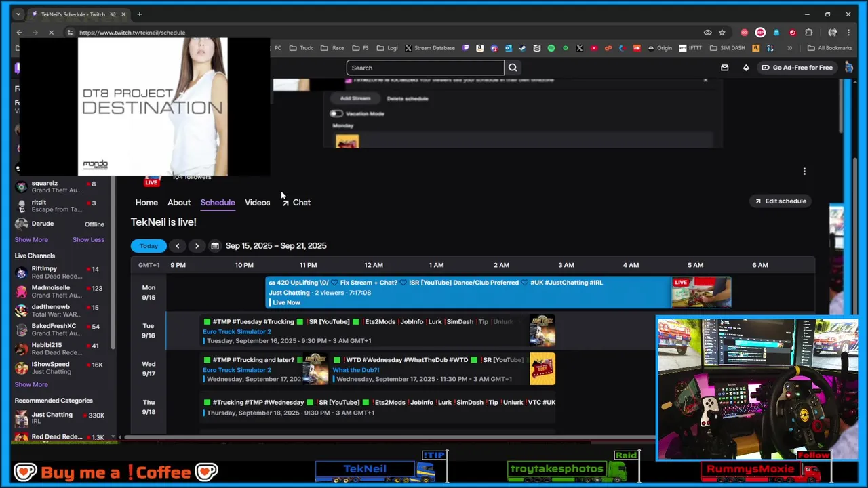Viewport: 868px width, 488px height.
Task: Click the Adblock Plus extension icon
Action: tap(760, 33)
